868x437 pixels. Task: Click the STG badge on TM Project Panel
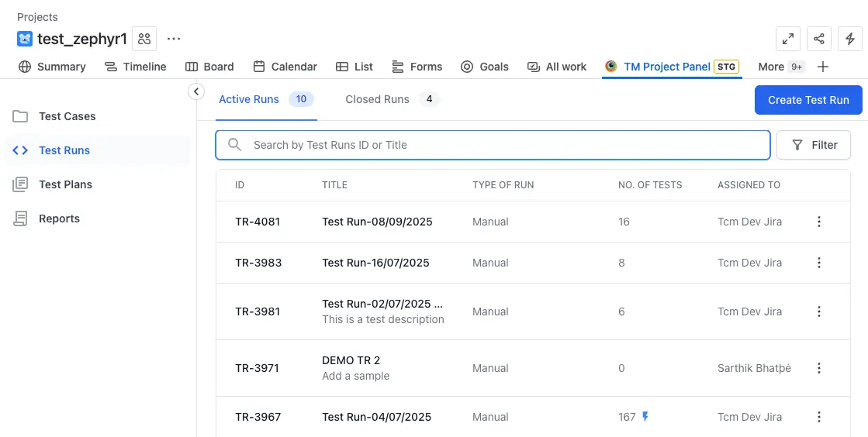(x=726, y=67)
